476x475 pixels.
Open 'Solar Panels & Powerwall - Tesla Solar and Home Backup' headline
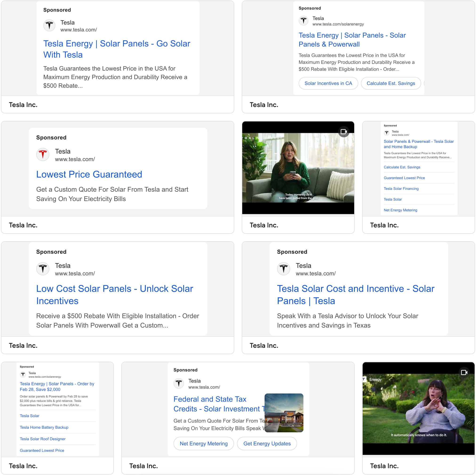pyautogui.click(x=419, y=144)
